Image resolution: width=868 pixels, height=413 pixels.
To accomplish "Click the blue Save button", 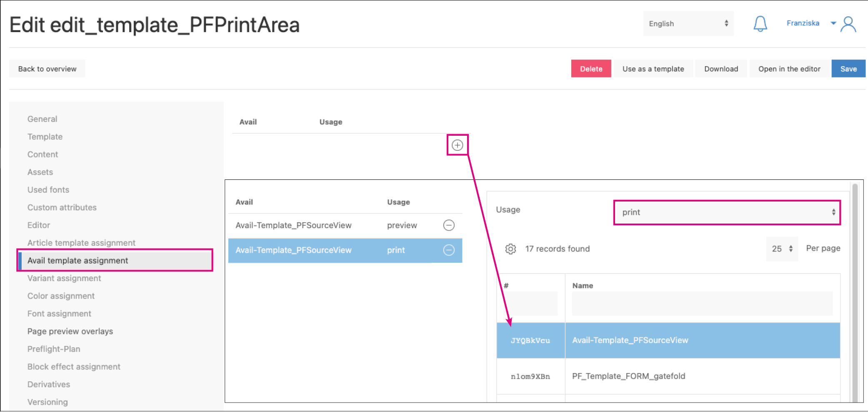I will [x=848, y=69].
